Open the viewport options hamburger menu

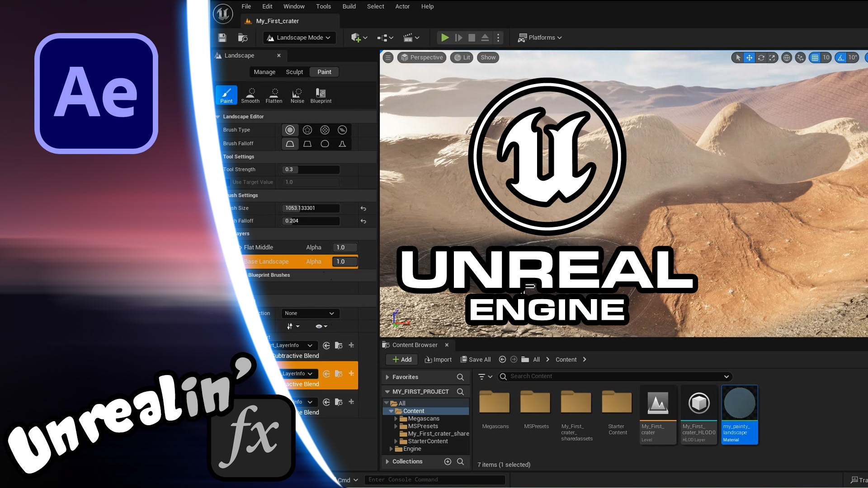click(x=388, y=57)
